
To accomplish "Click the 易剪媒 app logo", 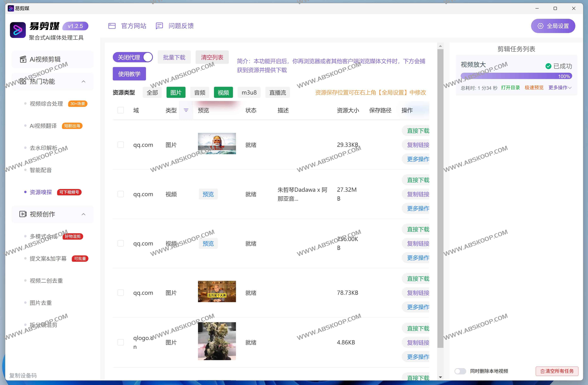I will pyautogui.click(x=18, y=30).
